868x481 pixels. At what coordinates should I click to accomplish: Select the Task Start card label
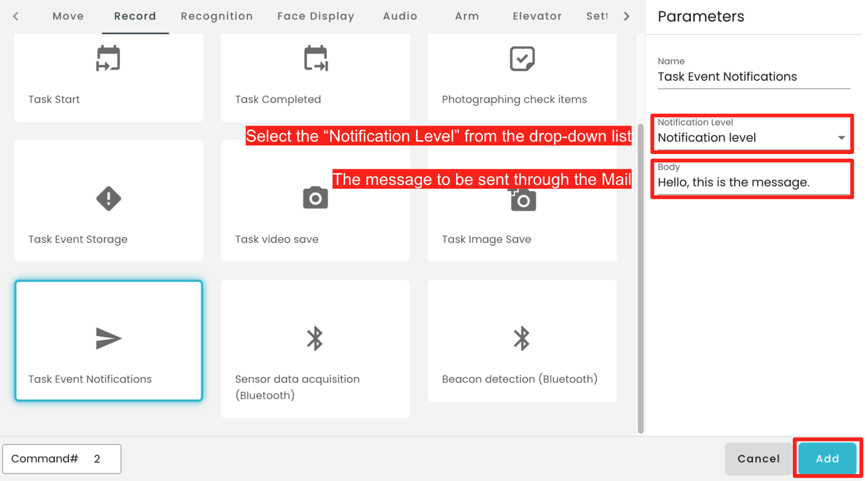tap(54, 100)
